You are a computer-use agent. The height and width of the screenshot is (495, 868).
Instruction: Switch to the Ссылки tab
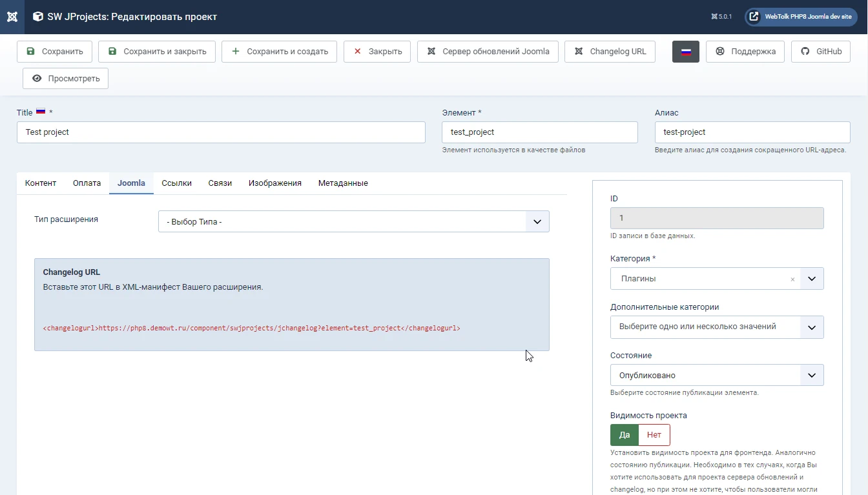[x=177, y=183]
